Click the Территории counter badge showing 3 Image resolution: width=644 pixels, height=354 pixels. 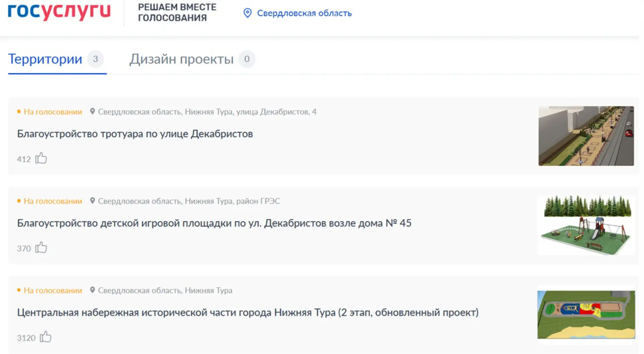point(96,59)
